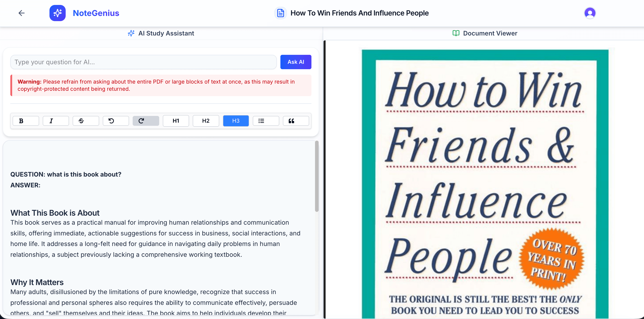Focus the AI question input field
The height and width of the screenshot is (319, 644).
[x=143, y=62]
